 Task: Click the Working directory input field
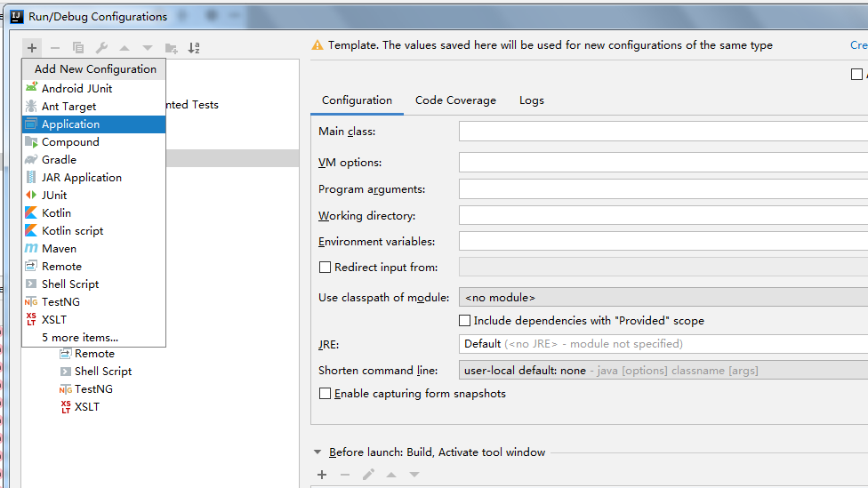663,215
